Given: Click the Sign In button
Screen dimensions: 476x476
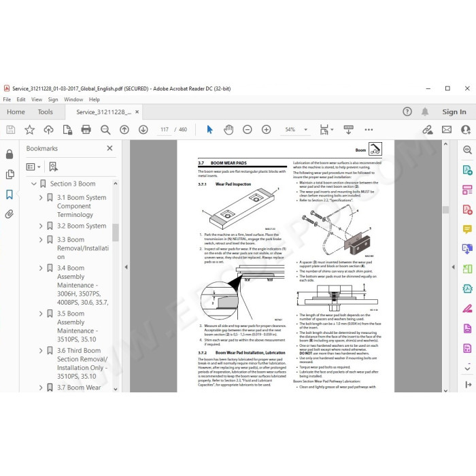Looking at the screenshot, I should pyautogui.click(x=454, y=112).
